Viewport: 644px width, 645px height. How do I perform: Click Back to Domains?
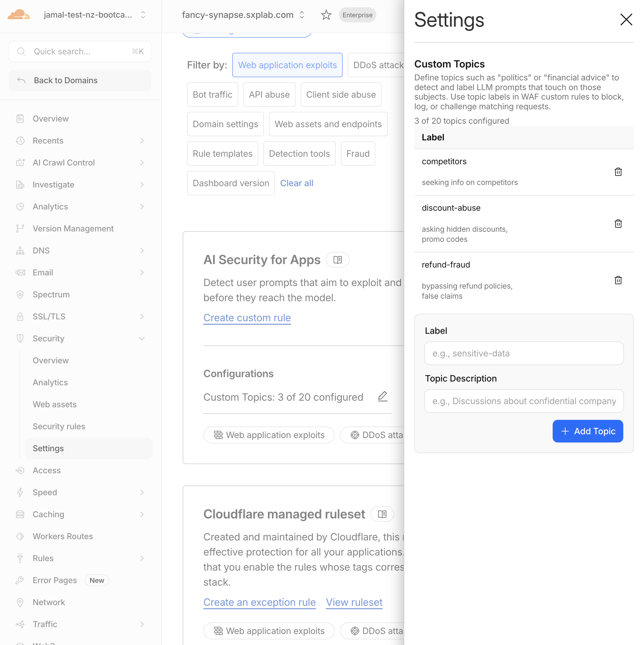[80, 80]
